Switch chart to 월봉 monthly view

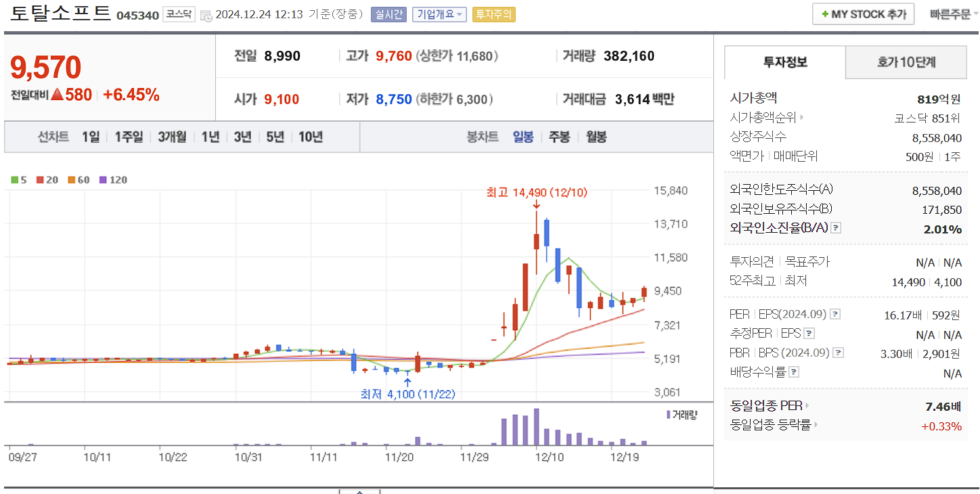coord(595,137)
